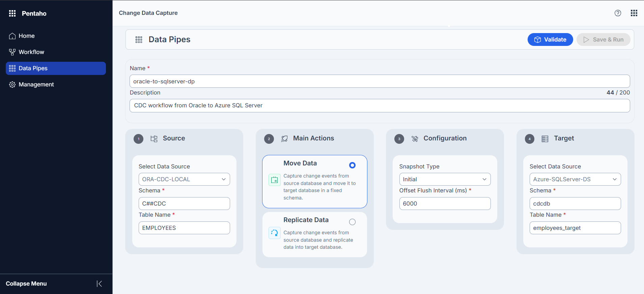Click the Data Pipes page heading text

(169, 39)
